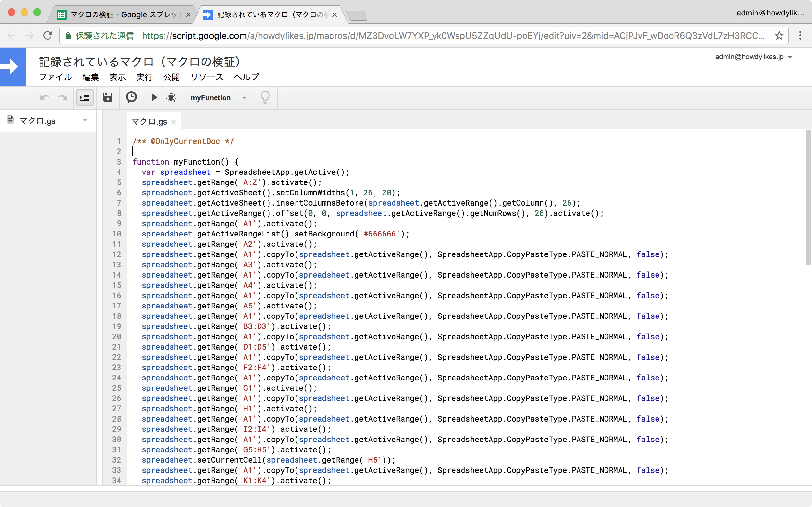The width and height of the screenshot is (812, 507).
Task: Click the blue Apps Script arrow logo
Action: pos(13,67)
